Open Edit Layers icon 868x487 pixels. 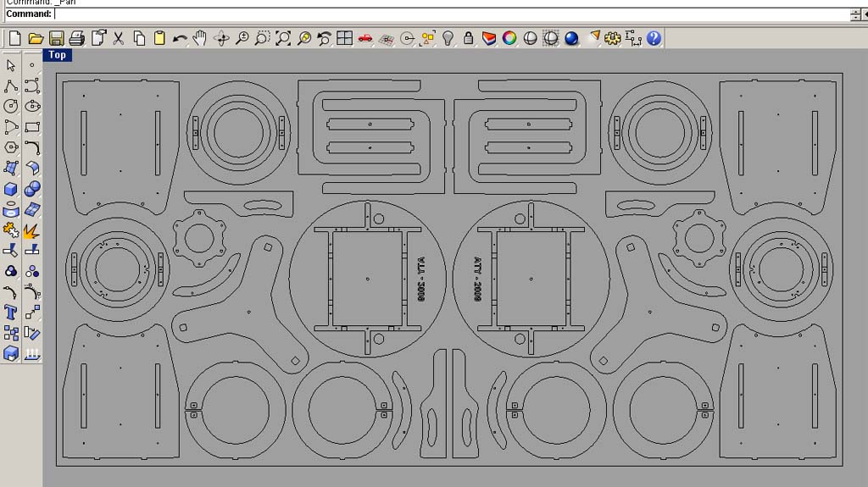coord(489,38)
